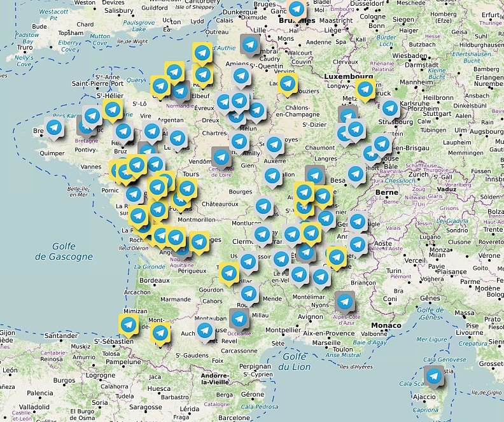Select the Châlons-en-Champagne label
The width and height of the screenshot is (504, 422).
[298, 111]
